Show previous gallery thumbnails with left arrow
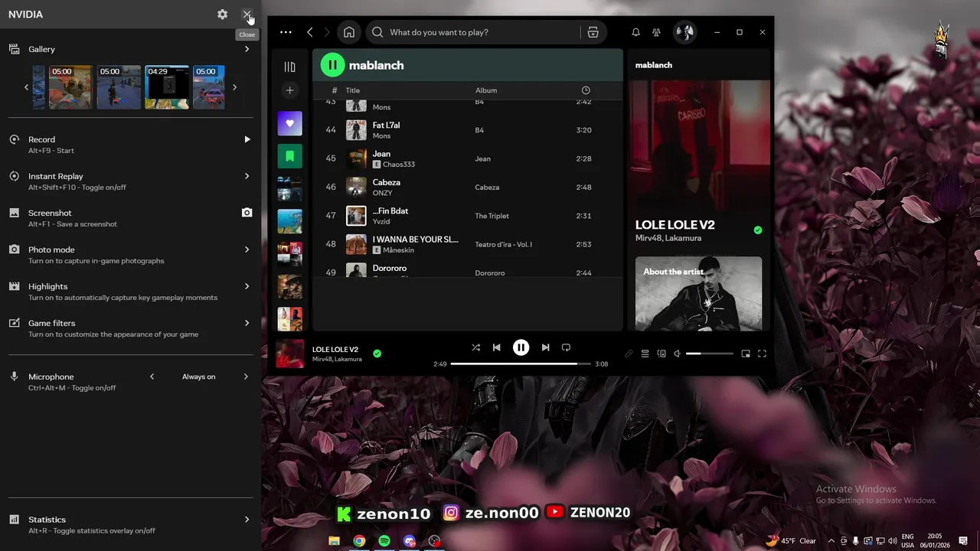980x551 pixels. click(x=26, y=87)
